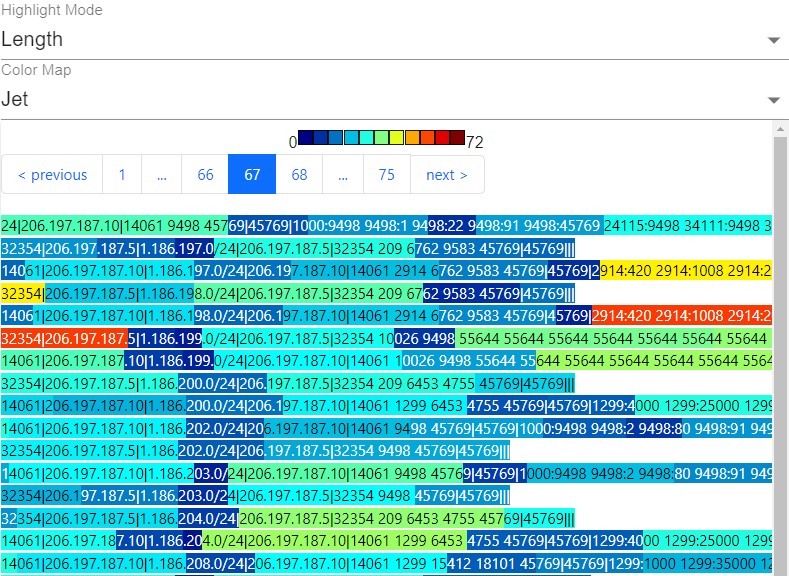
Task: Click row 14061|206.197.187.10|1.186.202.0/24
Action: 386,429
